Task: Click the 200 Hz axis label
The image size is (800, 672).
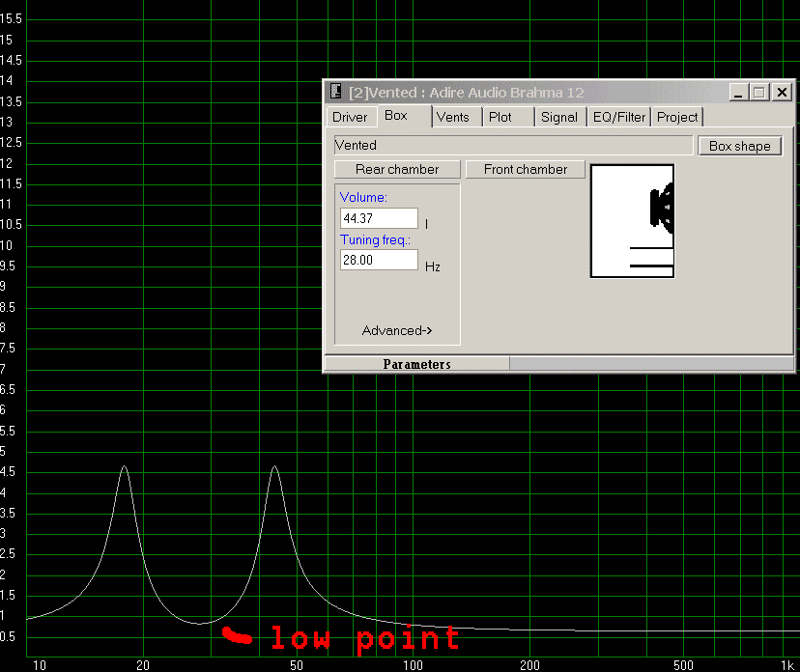Action: (529, 665)
